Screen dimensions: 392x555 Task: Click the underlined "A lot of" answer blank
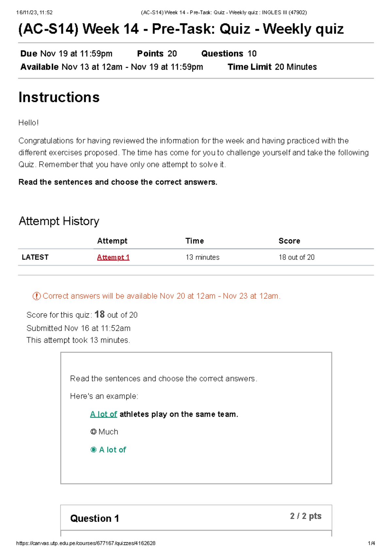[x=103, y=414]
